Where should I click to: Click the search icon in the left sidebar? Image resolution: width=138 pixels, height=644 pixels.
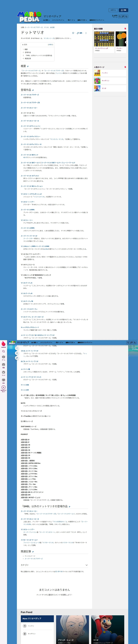coord(4,351)
